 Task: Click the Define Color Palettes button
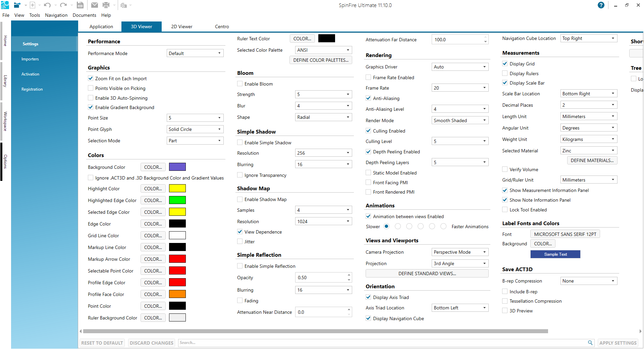click(x=320, y=60)
